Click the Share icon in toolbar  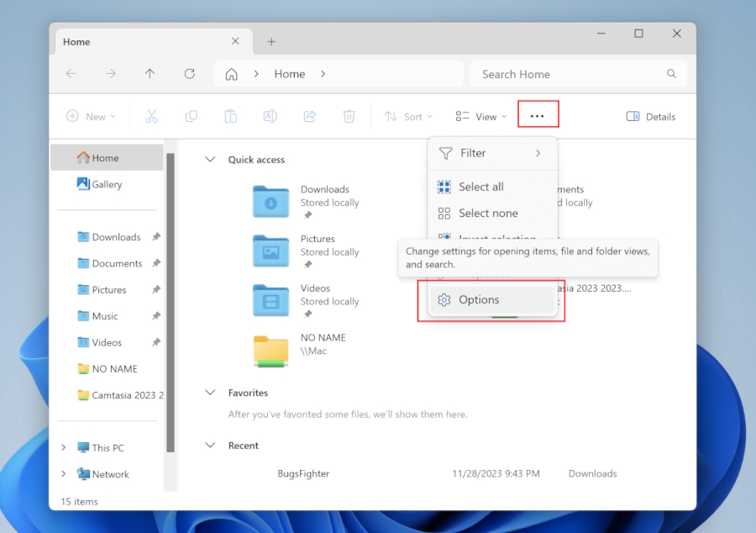309,117
